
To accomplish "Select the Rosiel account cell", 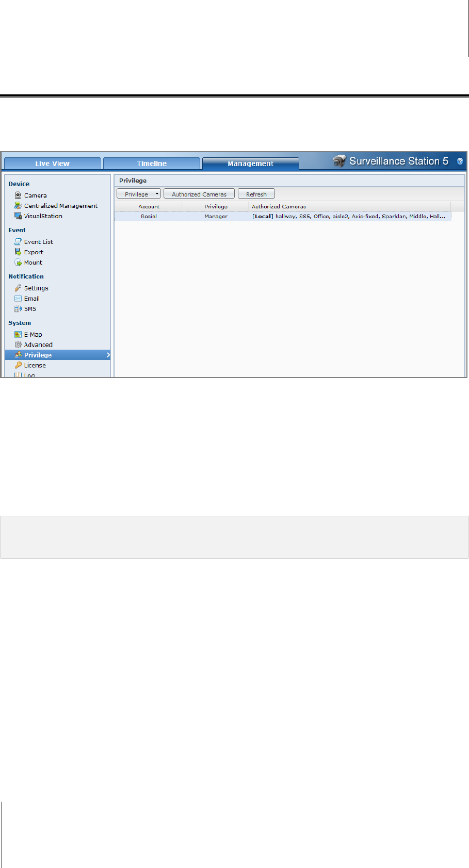I will click(149, 217).
